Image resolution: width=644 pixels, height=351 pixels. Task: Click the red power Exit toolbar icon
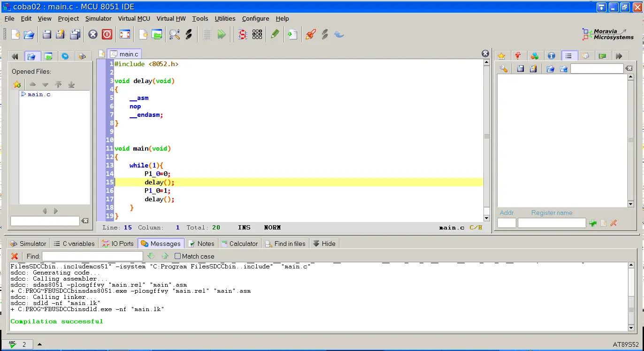[x=107, y=34]
